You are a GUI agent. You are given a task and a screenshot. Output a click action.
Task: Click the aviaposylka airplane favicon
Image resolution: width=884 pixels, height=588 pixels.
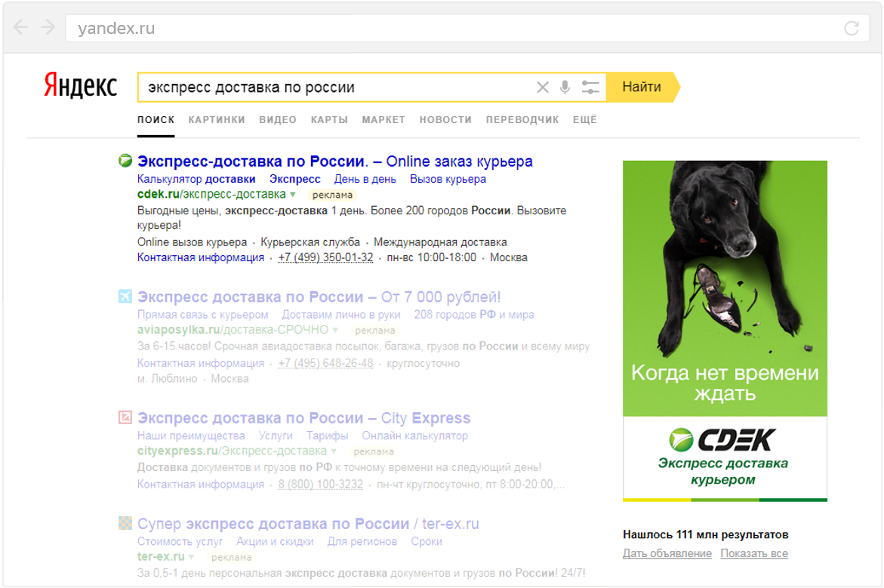(125, 297)
